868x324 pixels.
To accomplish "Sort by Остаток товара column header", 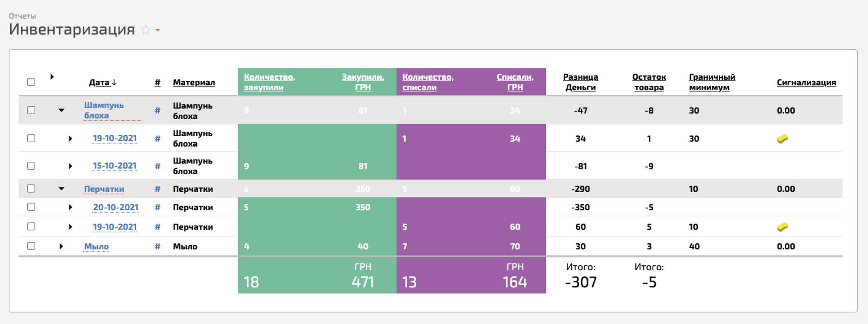I will tap(649, 82).
